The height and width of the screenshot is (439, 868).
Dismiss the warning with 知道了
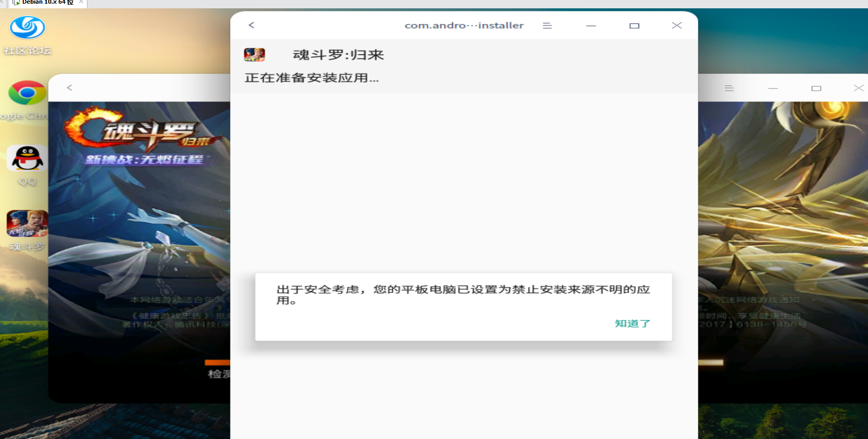click(632, 323)
